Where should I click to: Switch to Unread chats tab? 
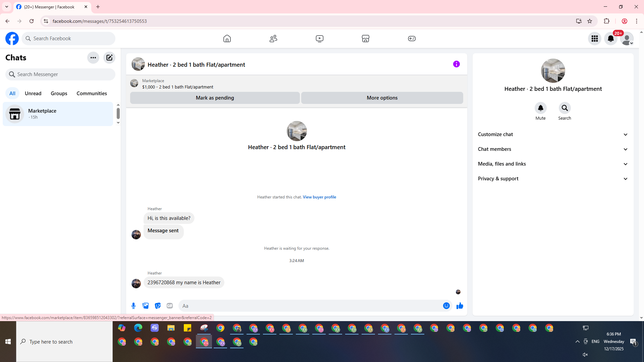pyautogui.click(x=33, y=94)
